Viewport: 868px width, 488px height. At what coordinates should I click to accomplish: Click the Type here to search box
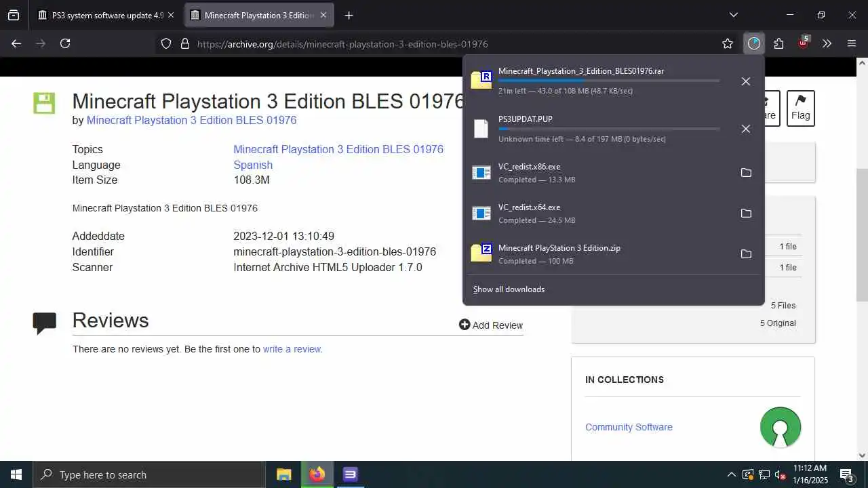click(x=149, y=474)
